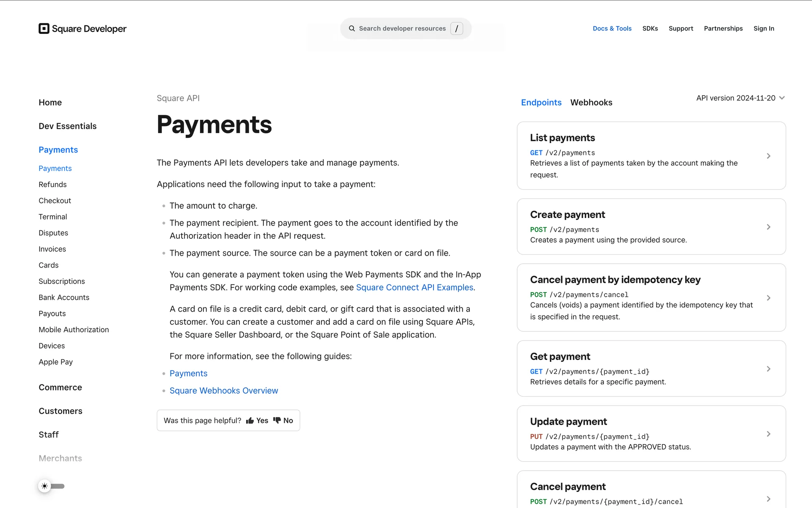This screenshot has width=812, height=508.
Task: Open Square Connect API Examples link
Action: 414,287
